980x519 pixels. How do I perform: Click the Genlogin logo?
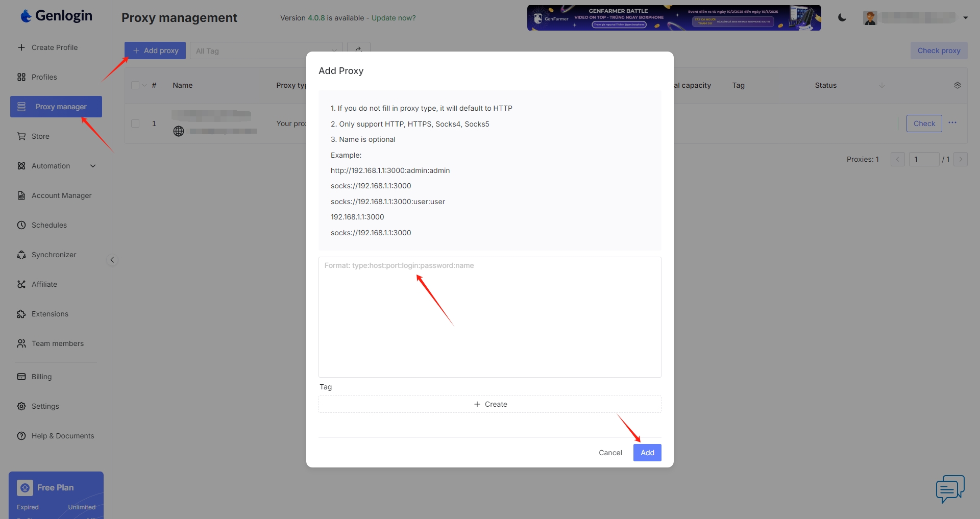(x=56, y=16)
